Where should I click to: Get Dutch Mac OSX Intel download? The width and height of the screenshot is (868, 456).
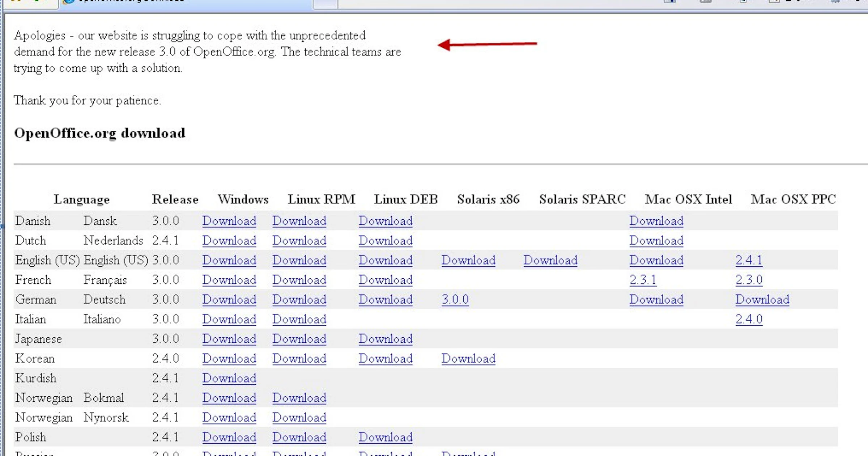656,240
